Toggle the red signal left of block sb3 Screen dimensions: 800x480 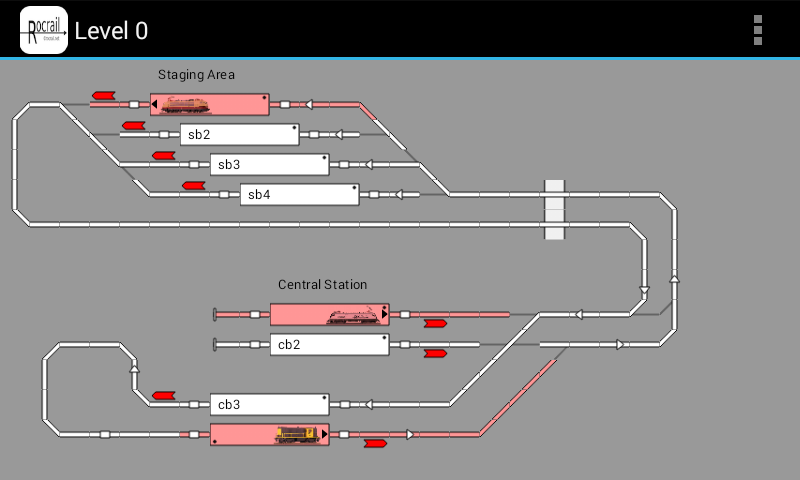[163, 156]
